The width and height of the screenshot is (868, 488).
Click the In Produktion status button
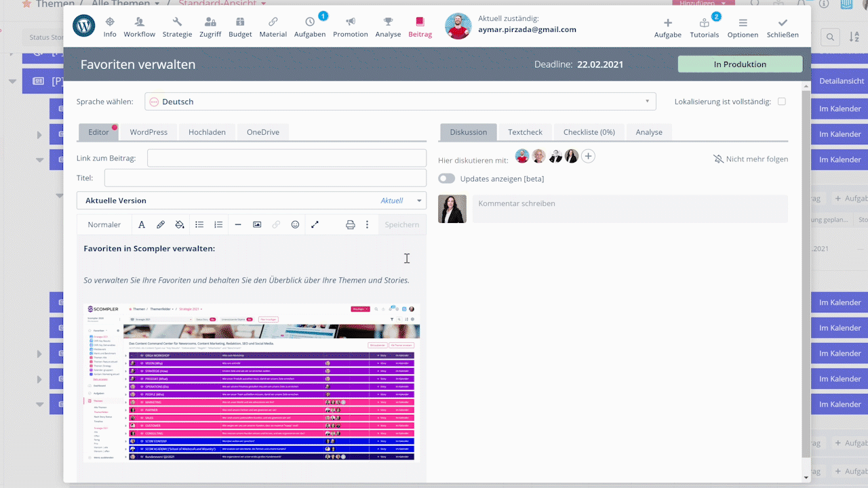pyautogui.click(x=740, y=64)
